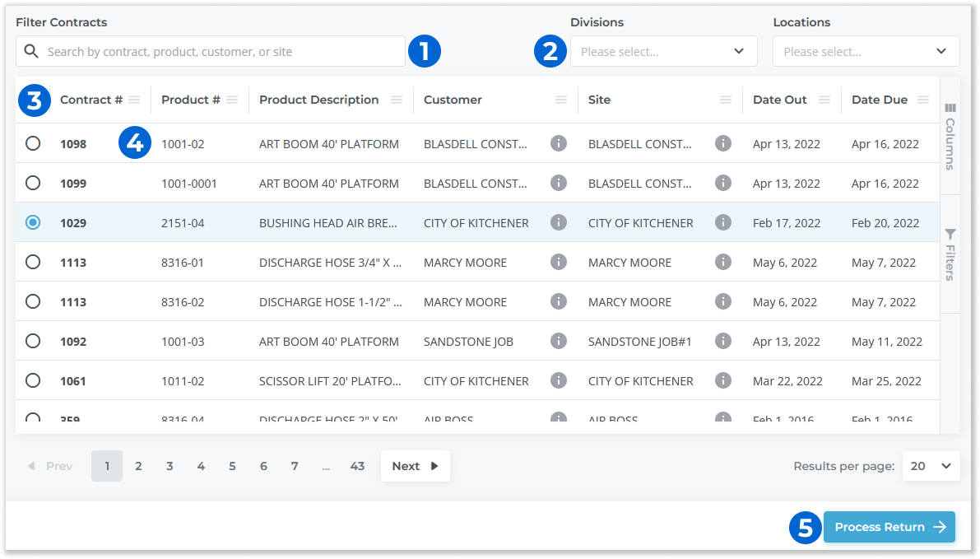Show site info for contract 1099

coord(723,183)
